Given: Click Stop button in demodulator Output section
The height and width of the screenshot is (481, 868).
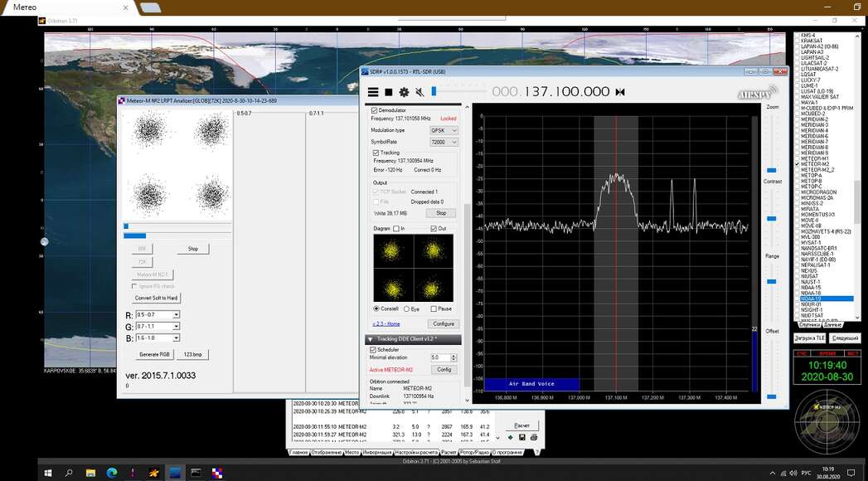Looking at the screenshot, I should pyautogui.click(x=441, y=213).
